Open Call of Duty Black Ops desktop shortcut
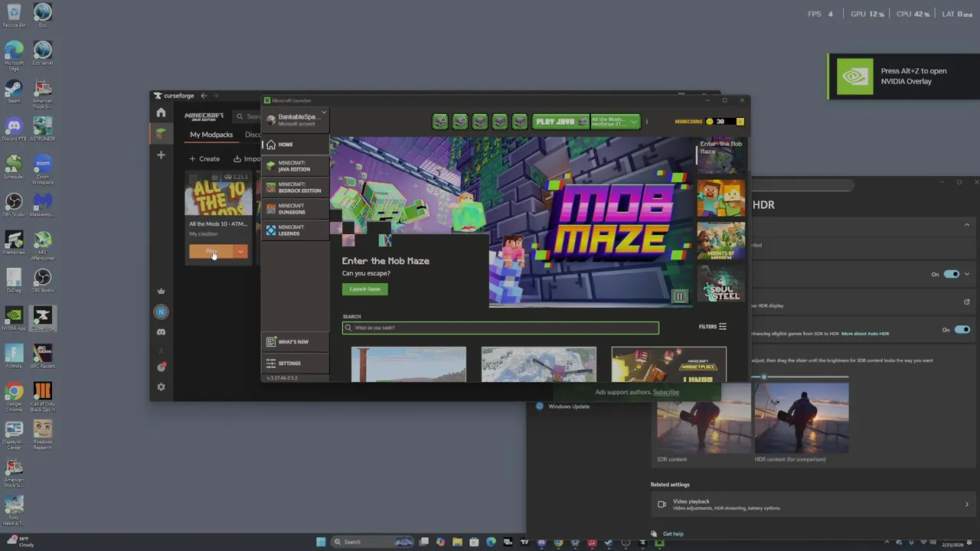Screen dimensions: 980x551 43,395
